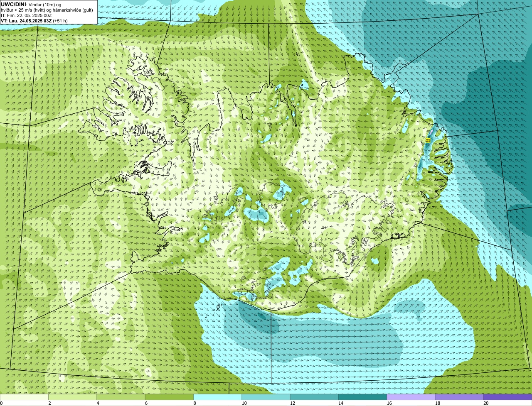Choose the lavender 16–18 m/s legend swatch

[x=411, y=397]
